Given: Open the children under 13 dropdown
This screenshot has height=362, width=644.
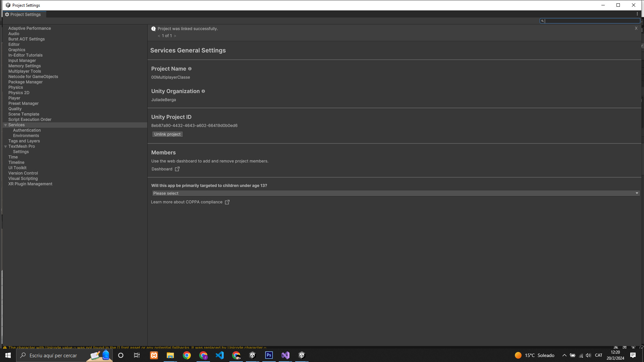Looking at the screenshot, I should pyautogui.click(x=396, y=193).
